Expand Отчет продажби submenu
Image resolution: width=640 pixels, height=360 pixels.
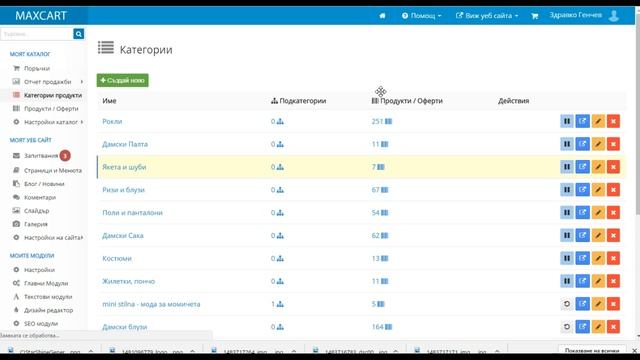[82, 82]
